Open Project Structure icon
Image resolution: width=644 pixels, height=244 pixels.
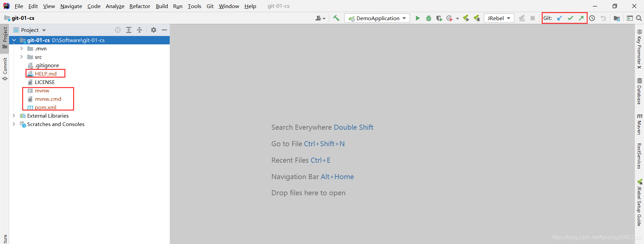point(617,18)
